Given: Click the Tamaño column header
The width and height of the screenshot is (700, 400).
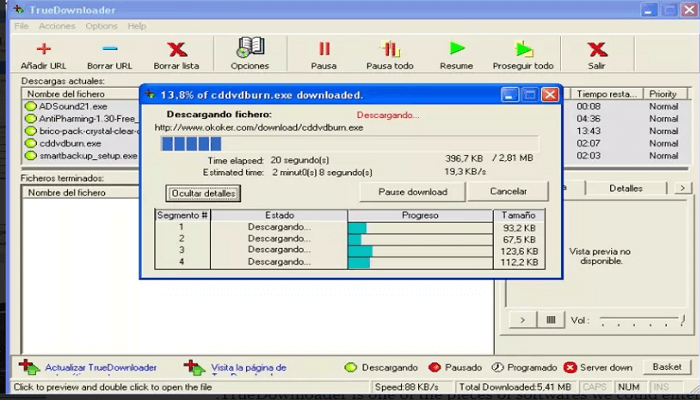Looking at the screenshot, I should point(519,215).
